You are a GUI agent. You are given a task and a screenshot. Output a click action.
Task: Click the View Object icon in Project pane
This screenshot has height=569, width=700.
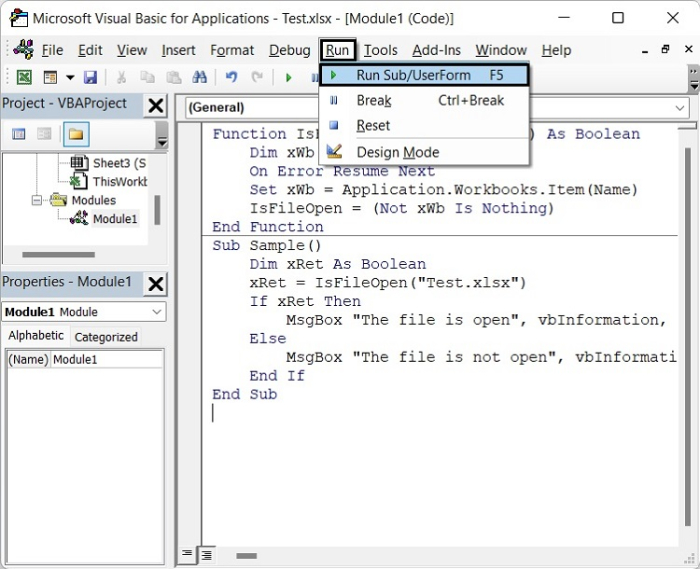coord(44,134)
